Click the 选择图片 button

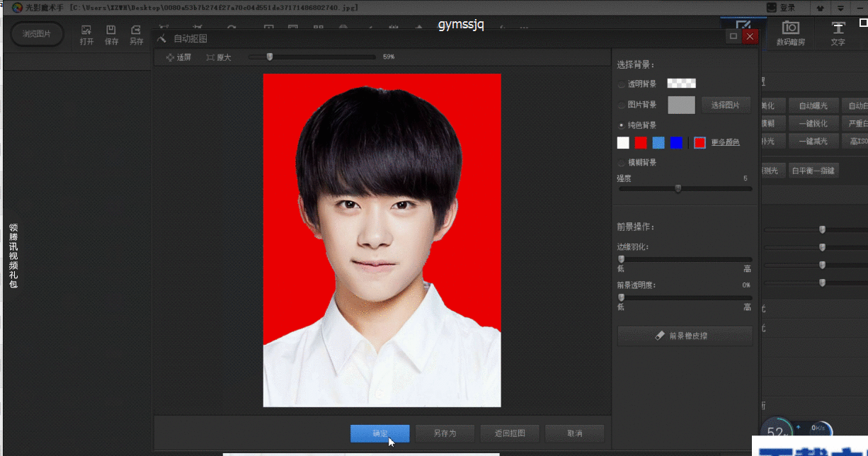(x=726, y=106)
